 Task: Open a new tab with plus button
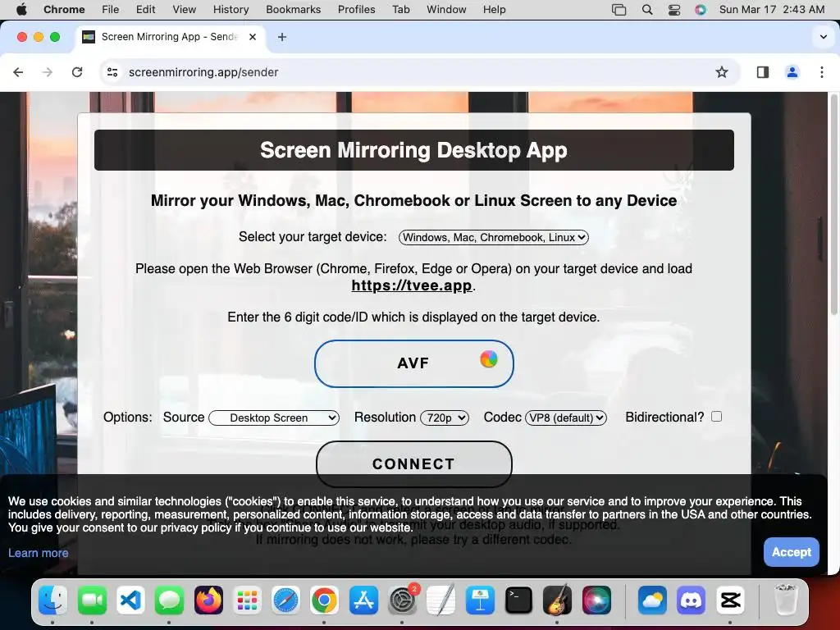point(282,37)
